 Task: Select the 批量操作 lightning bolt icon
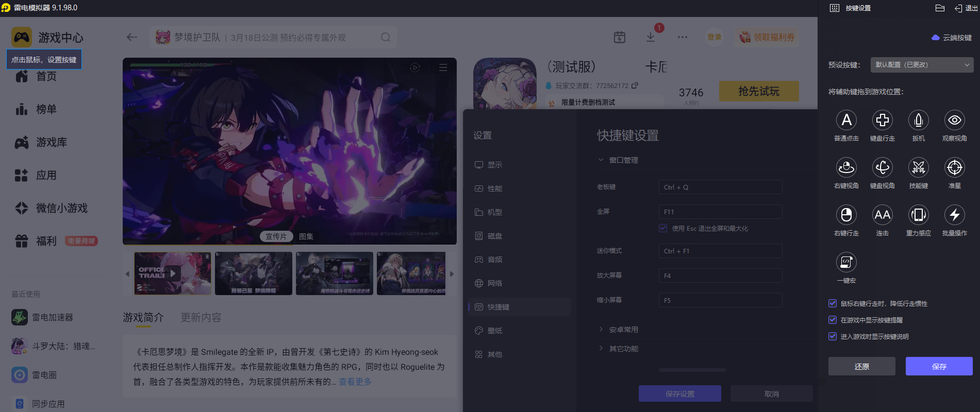(x=954, y=215)
